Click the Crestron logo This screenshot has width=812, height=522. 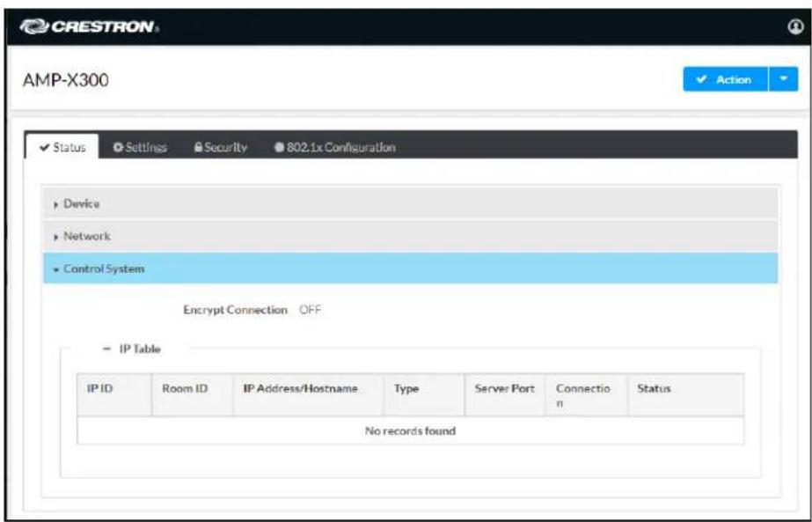(89, 26)
